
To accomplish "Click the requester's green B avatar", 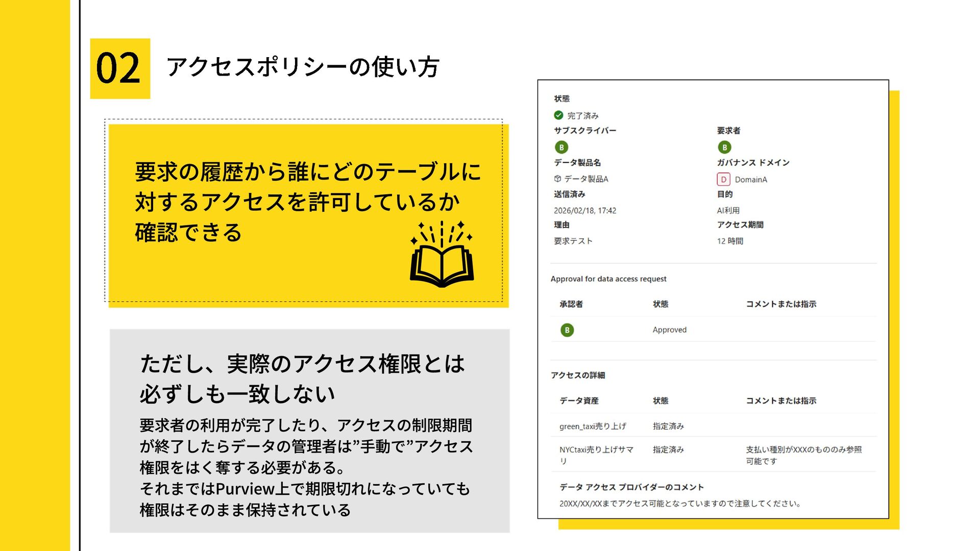I will point(724,147).
